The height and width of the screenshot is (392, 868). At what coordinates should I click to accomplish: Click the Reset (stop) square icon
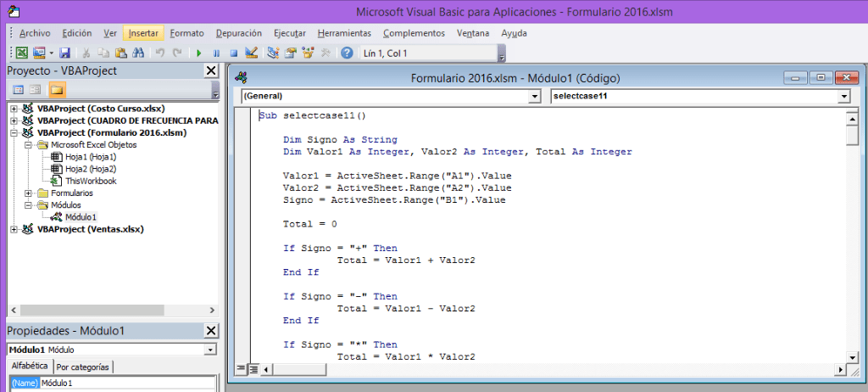(234, 53)
